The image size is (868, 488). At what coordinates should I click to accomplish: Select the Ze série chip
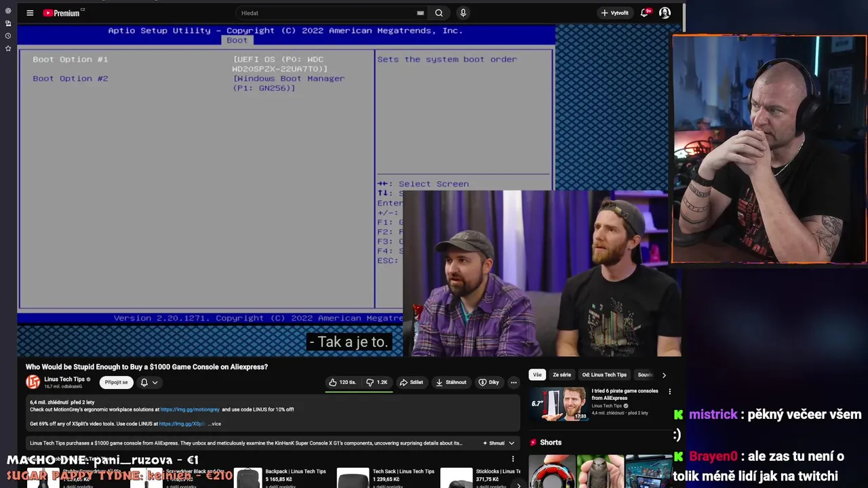coord(561,375)
